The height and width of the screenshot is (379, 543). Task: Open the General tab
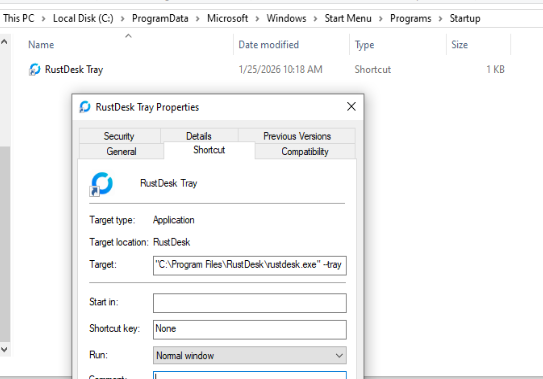[121, 151]
